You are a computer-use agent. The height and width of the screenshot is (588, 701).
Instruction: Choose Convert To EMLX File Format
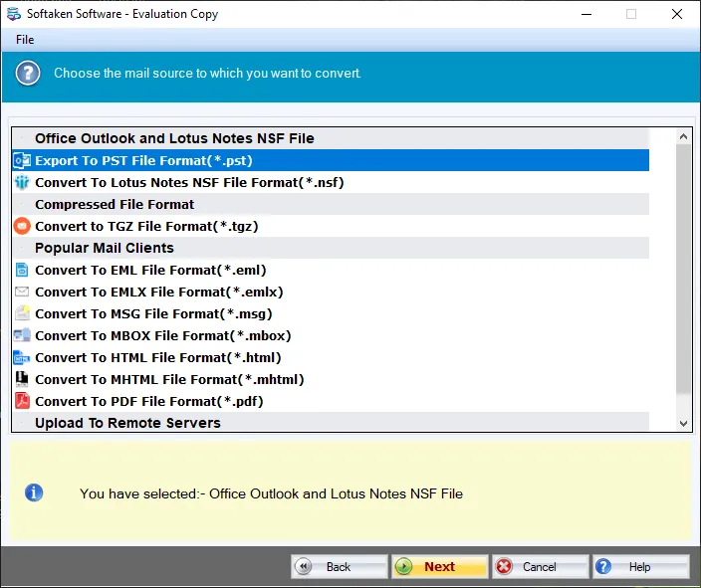[331, 292]
